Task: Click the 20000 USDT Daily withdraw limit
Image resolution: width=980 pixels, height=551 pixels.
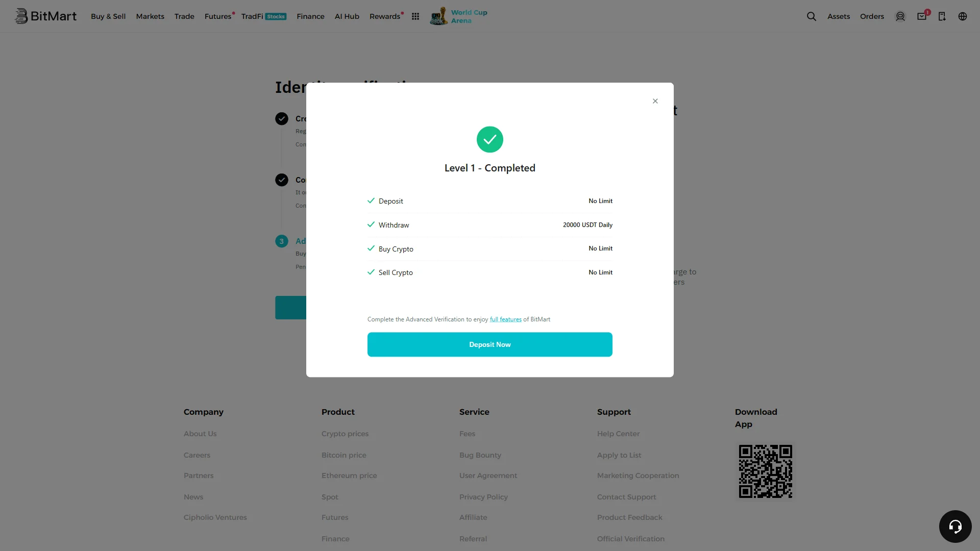Action: (x=587, y=225)
